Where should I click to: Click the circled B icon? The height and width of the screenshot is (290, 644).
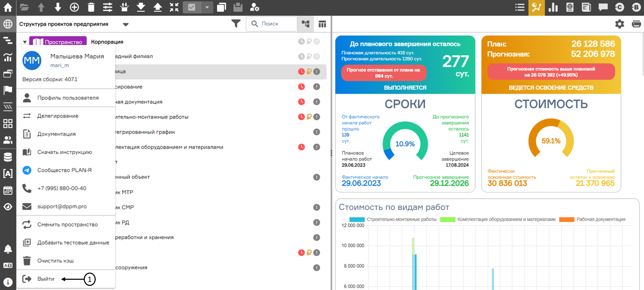coord(636,7)
